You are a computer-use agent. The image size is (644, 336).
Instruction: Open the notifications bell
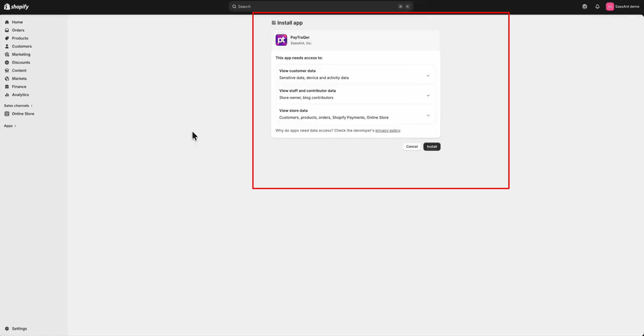tap(597, 7)
